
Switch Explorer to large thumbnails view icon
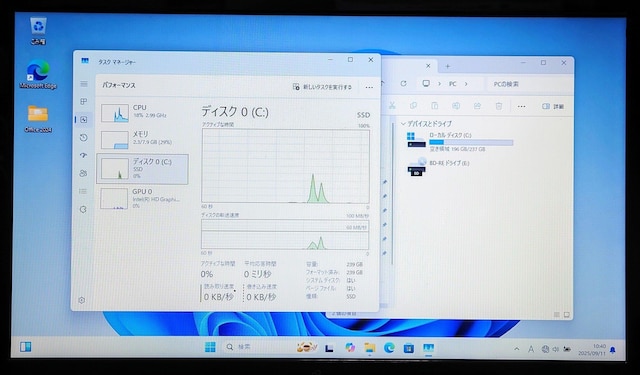[567, 315]
